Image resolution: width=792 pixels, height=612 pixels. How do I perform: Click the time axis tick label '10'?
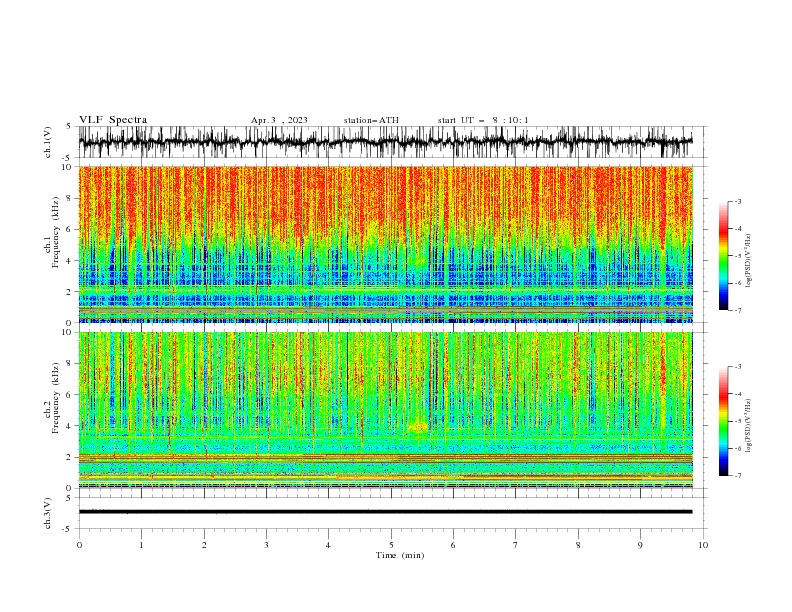coord(703,545)
